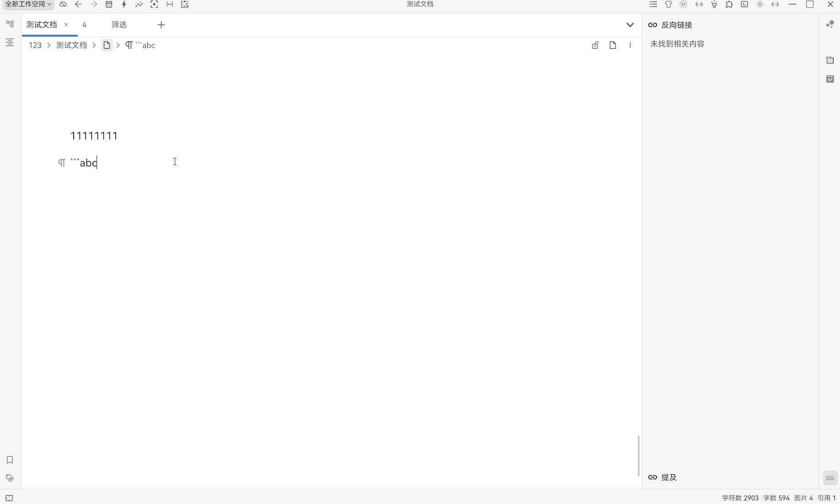Open the file tree dock icon
This screenshot has width=840, height=504.
point(10,24)
